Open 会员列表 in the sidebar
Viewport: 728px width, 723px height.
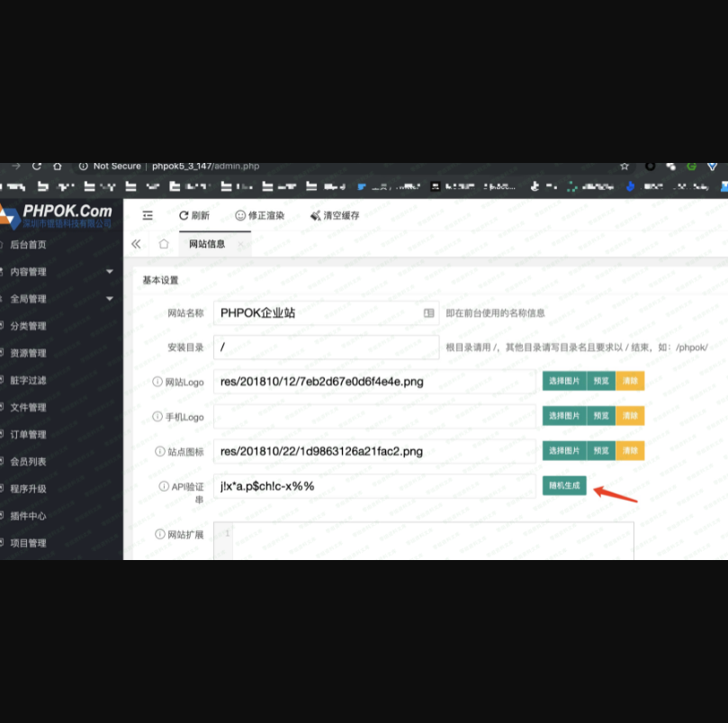[x=28, y=462]
